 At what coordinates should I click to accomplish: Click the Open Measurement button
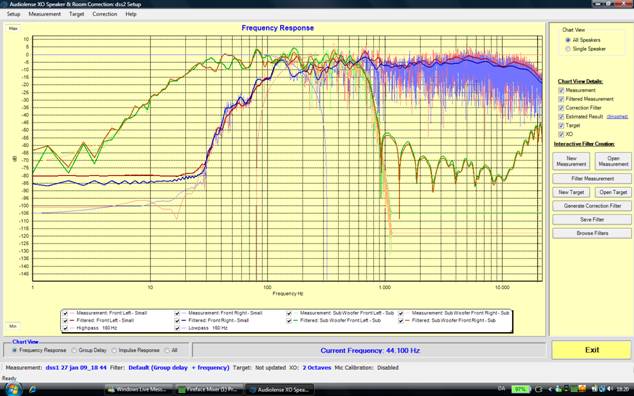[x=613, y=161]
